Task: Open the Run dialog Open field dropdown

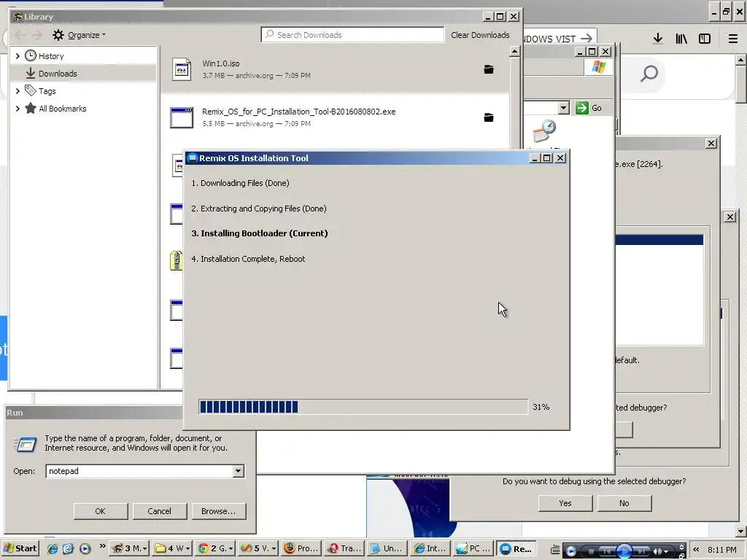Action: coord(239,471)
